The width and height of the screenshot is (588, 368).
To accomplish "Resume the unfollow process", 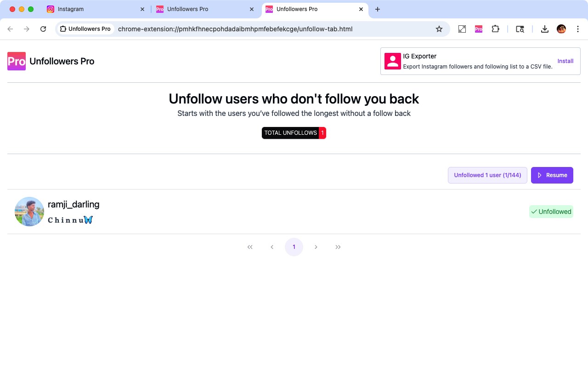I will [x=552, y=175].
